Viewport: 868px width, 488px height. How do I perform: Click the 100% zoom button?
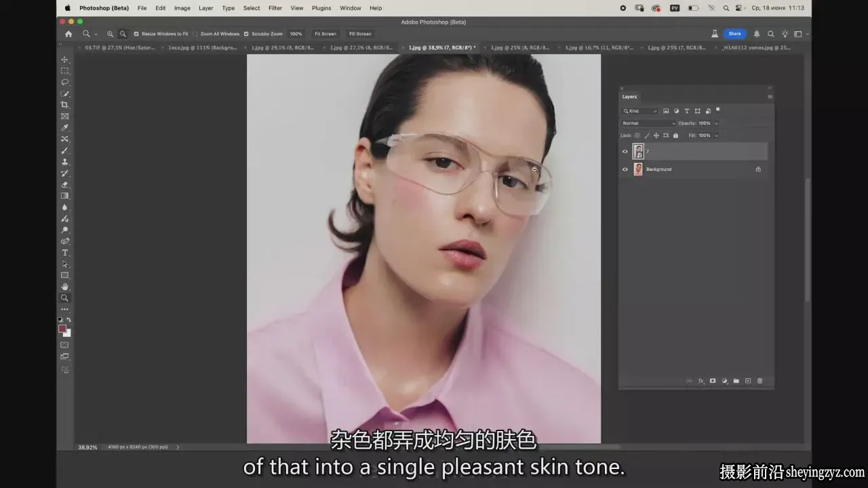click(x=296, y=34)
